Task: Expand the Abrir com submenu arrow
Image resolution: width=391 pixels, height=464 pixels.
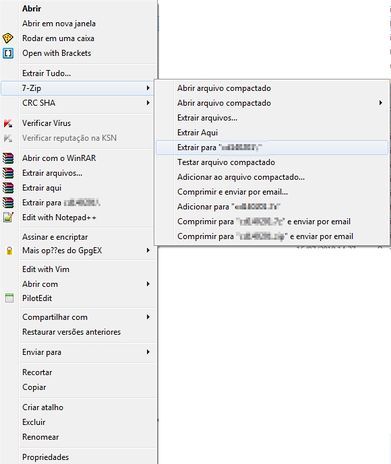Action: tap(148, 284)
